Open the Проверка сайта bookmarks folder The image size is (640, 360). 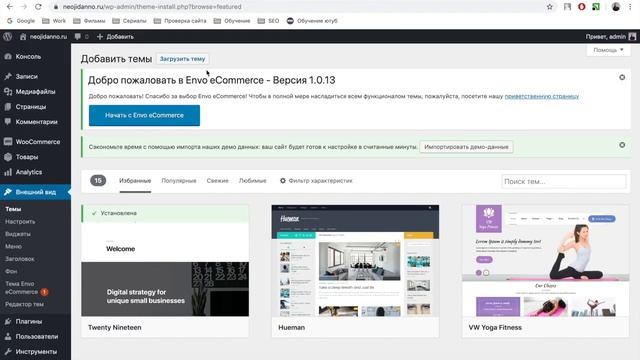point(180,21)
